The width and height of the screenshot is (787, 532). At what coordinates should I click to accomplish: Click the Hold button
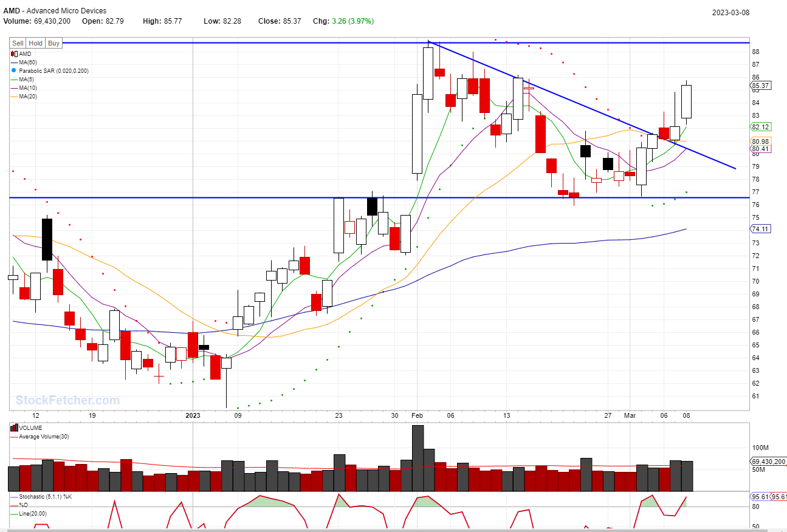[x=36, y=43]
